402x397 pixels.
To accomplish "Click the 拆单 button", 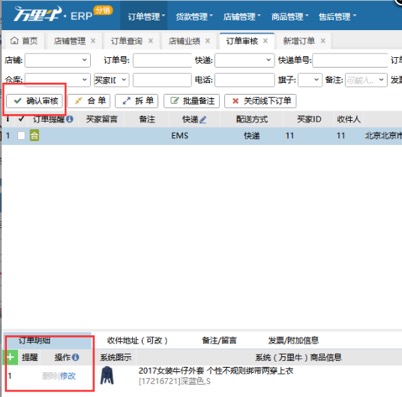I will (x=137, y=101).
